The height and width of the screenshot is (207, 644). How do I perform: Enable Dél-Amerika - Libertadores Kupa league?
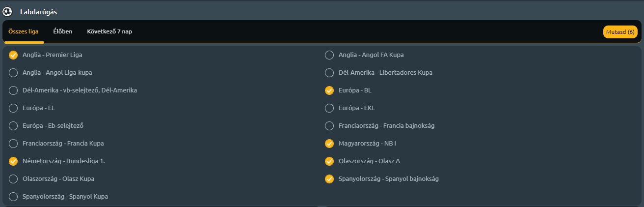coord(329,73)
